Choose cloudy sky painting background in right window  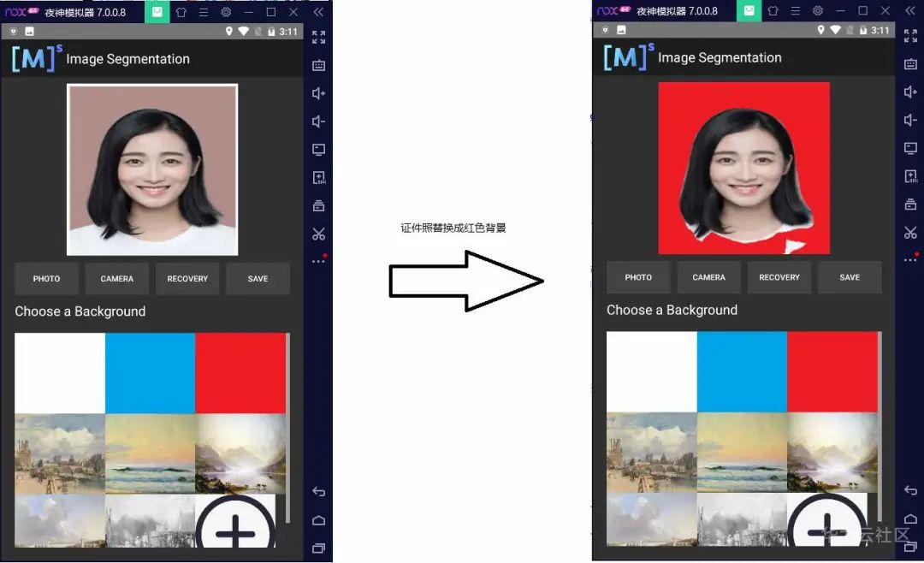pyautogui.click(x=652, y=520)
